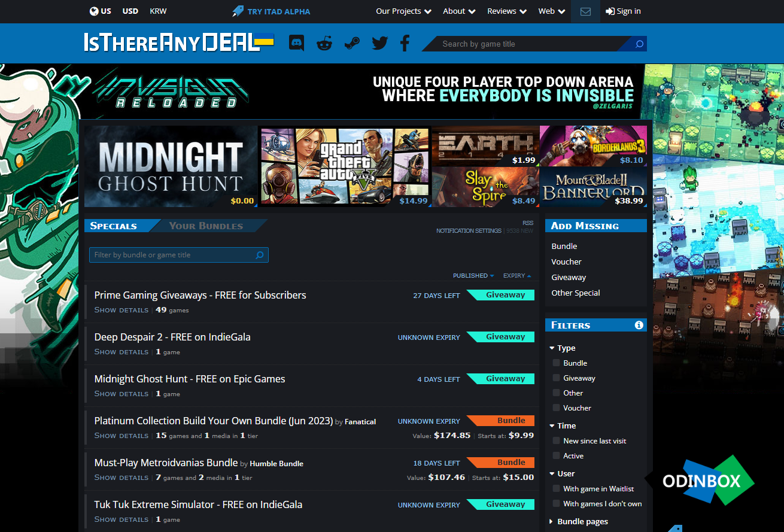
Task: Click the Humble Bundle store name
Action: pyautogui.click(x=276, y=464)
